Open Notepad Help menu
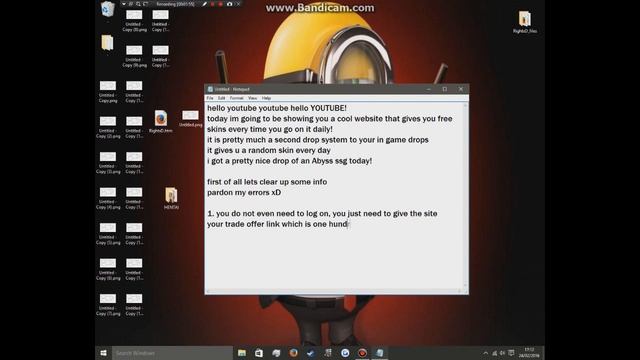640x360 pixels. tap(266, 98)
